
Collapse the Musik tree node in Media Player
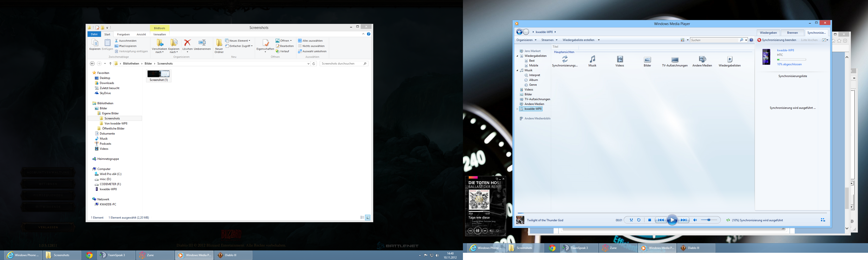click(x=518, y=70)
